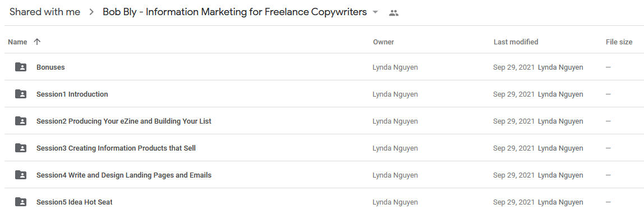644x213 pixels.
Task: Click file size dash in Bonuses row
Action: pyautogui.click(x=608, y=67)
